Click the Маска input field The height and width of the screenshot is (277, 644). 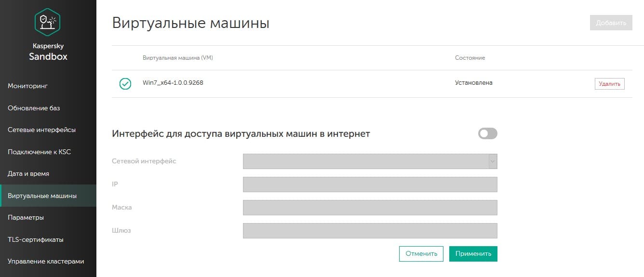pos(370,208)
